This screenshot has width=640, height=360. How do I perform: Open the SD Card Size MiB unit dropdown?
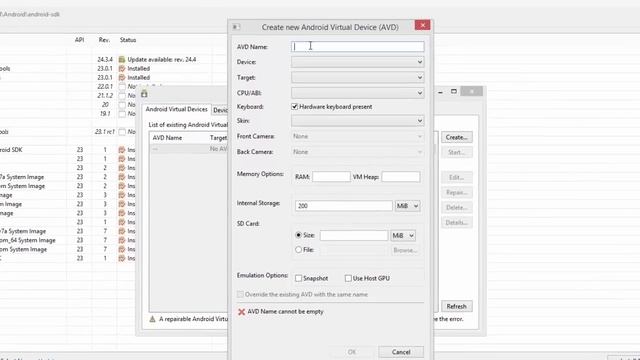(x=403, y=236)
